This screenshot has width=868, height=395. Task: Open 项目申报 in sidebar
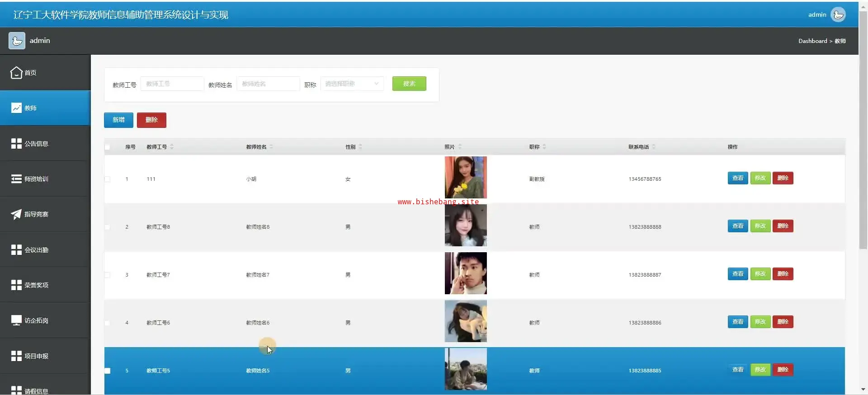45,356
